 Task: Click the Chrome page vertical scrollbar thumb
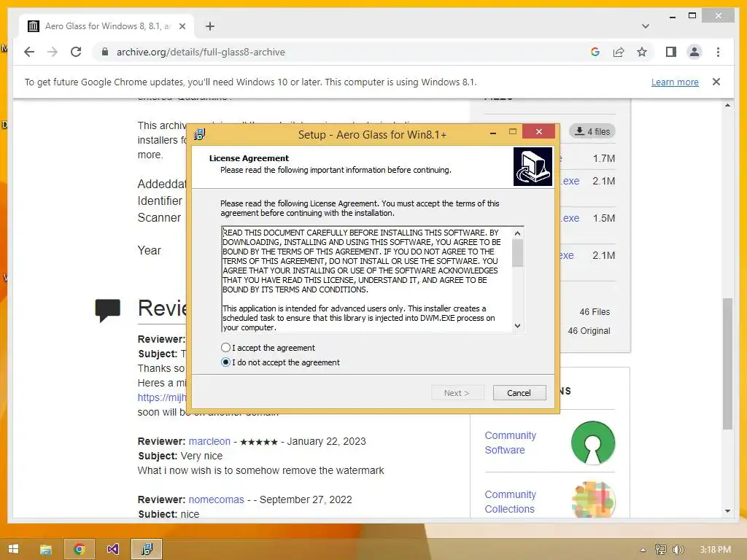tap(727, 365)
